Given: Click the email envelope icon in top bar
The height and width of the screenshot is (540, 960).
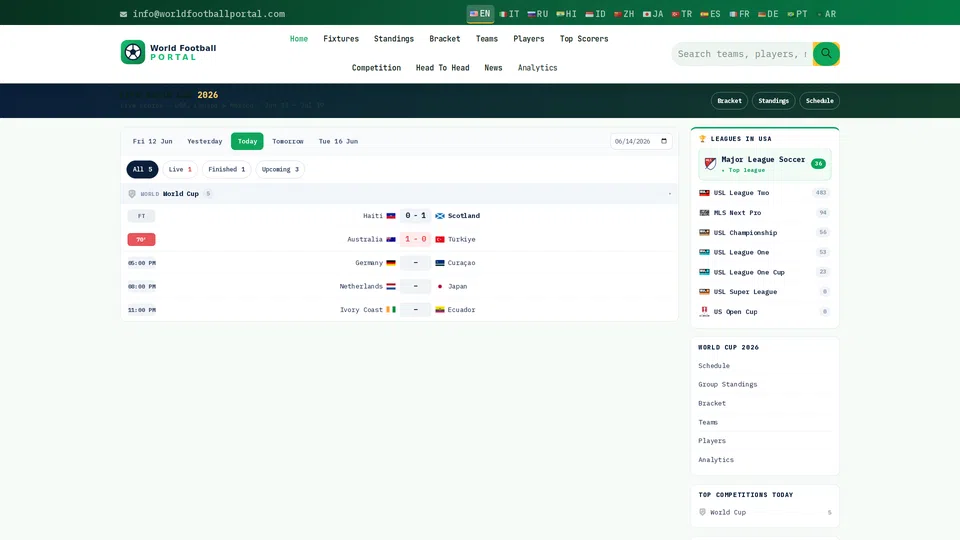Looking at the screenshot, I should tap(124, 14).
